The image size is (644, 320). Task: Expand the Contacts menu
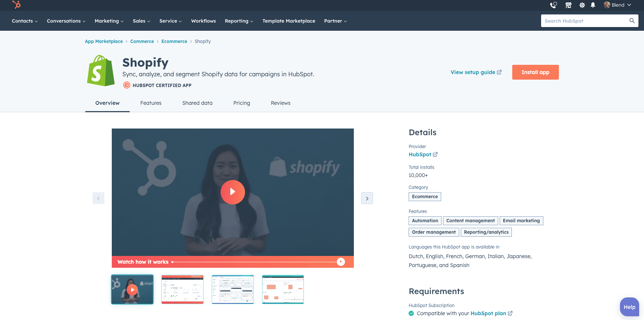click(x=24, y=21)
